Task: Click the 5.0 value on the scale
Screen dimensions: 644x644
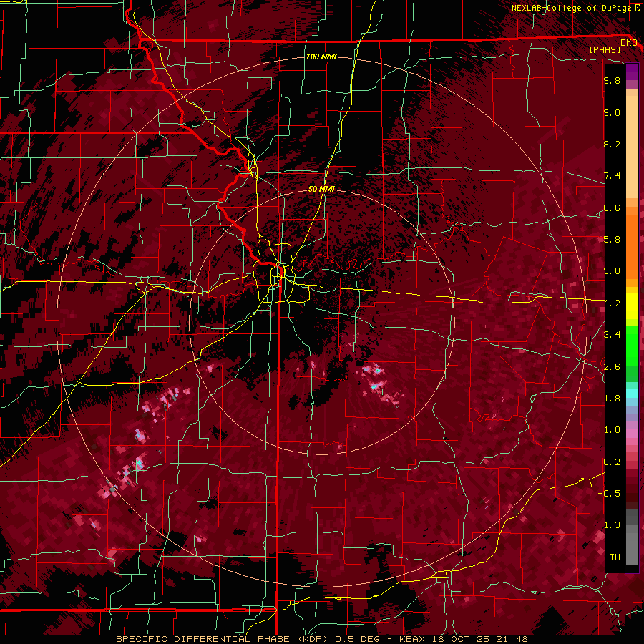Action: (612, 271)
